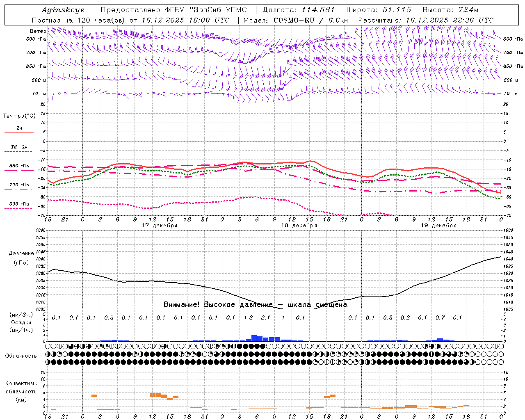Click the "2.1" precipitation amount value
The width and height of the screenshot is (525, 420).
click(x=265, y=317)
